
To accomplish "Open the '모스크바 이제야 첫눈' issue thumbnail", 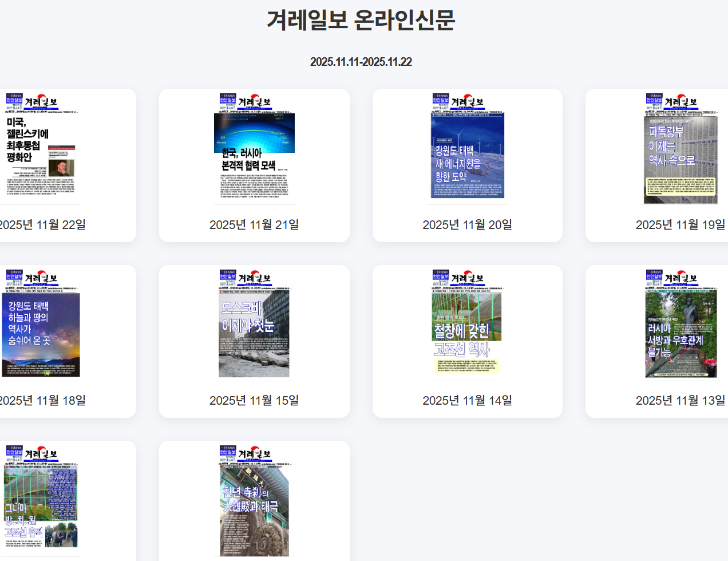I will pyautogui.click(x=254, y=325).
